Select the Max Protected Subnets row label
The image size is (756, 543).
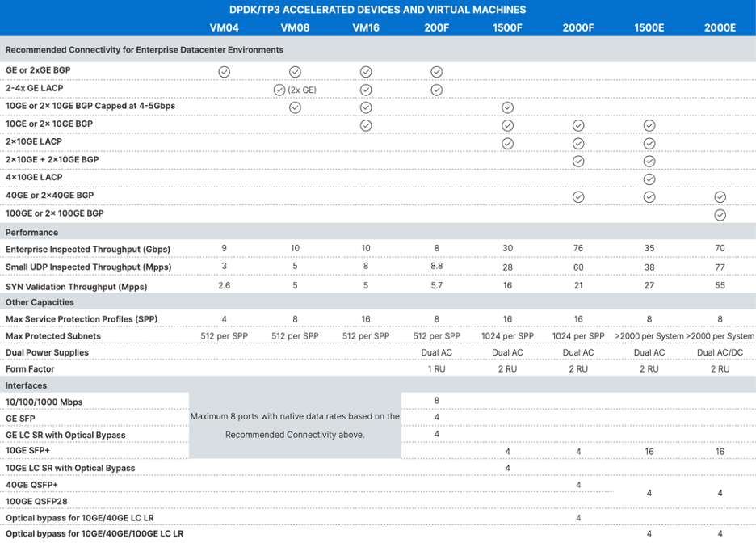(53, 335)
